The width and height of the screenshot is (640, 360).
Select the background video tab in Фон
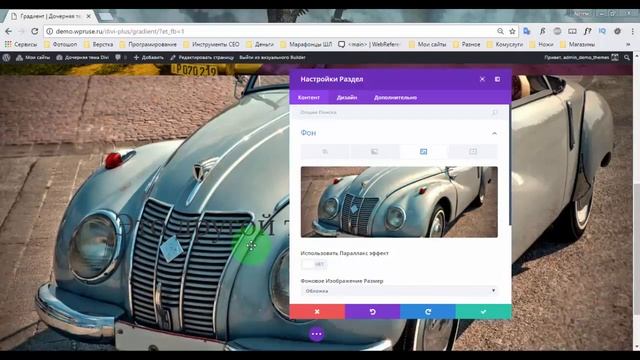point(473,151)
